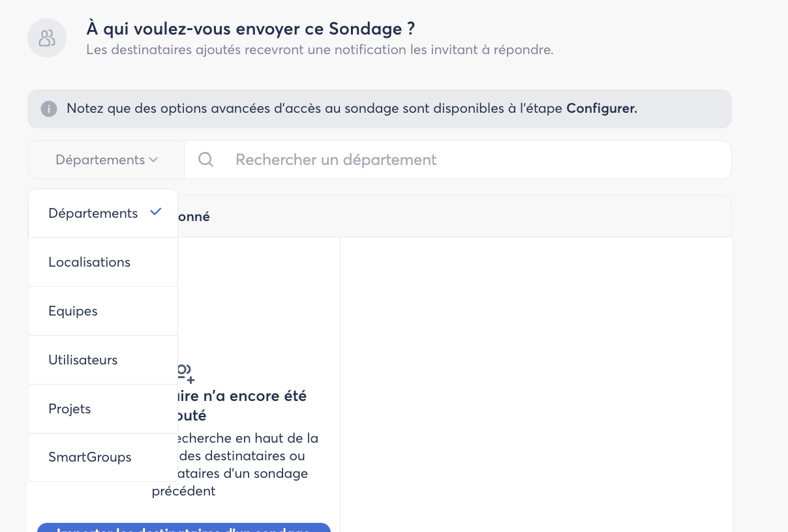Collapse the Départements filter dropdown chevron
Viewport: 788px width, 532px height.
[x=153, y=160]
